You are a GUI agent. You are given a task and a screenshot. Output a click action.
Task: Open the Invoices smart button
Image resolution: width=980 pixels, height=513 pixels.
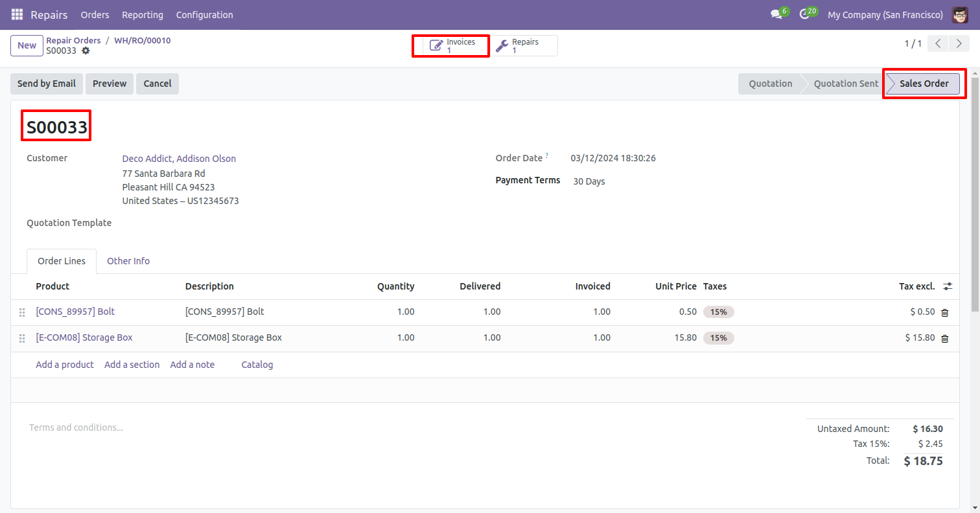click(452, 46)
